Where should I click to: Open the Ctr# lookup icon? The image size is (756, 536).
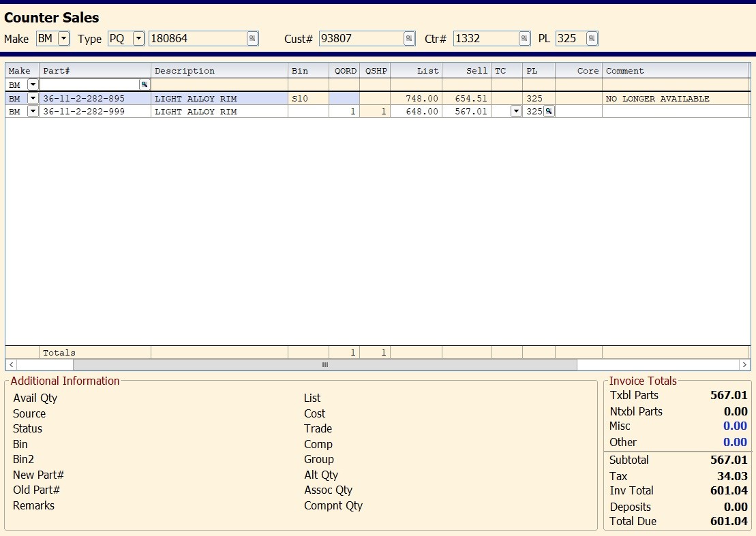point(524,39)
